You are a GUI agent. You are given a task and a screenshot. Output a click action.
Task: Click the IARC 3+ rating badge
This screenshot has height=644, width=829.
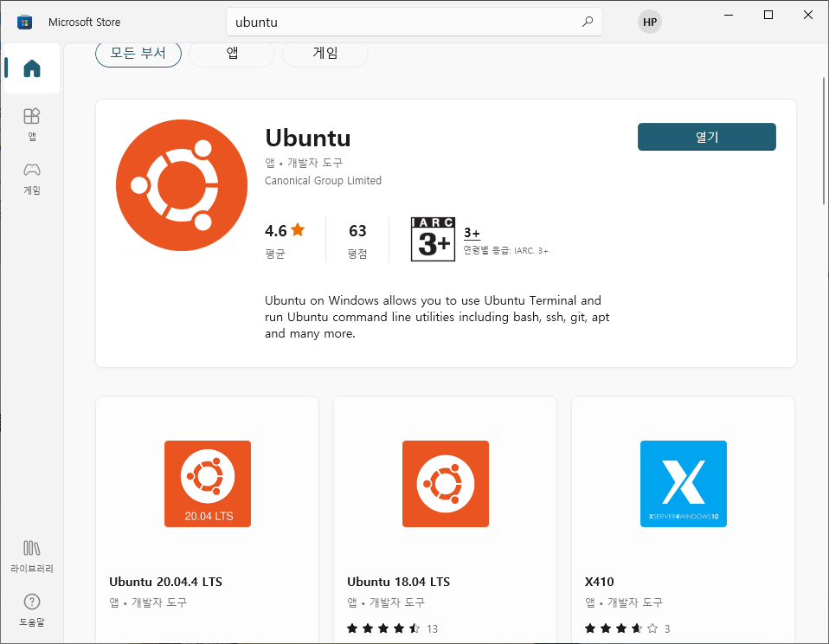pos(433,239)
